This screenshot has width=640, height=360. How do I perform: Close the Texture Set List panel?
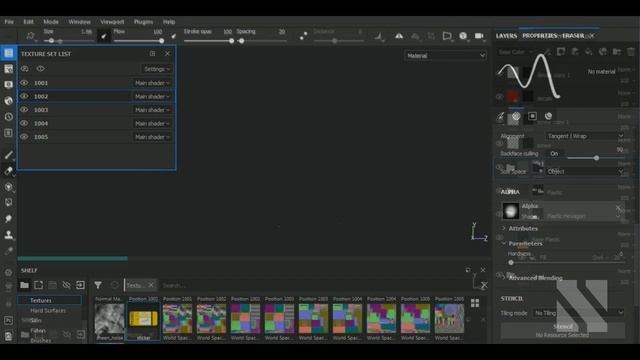[167, 53]
